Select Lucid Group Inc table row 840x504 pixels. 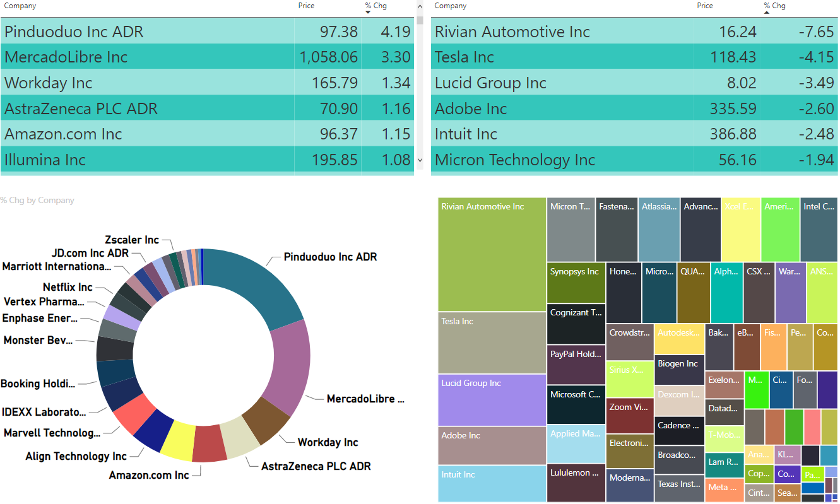634,83
